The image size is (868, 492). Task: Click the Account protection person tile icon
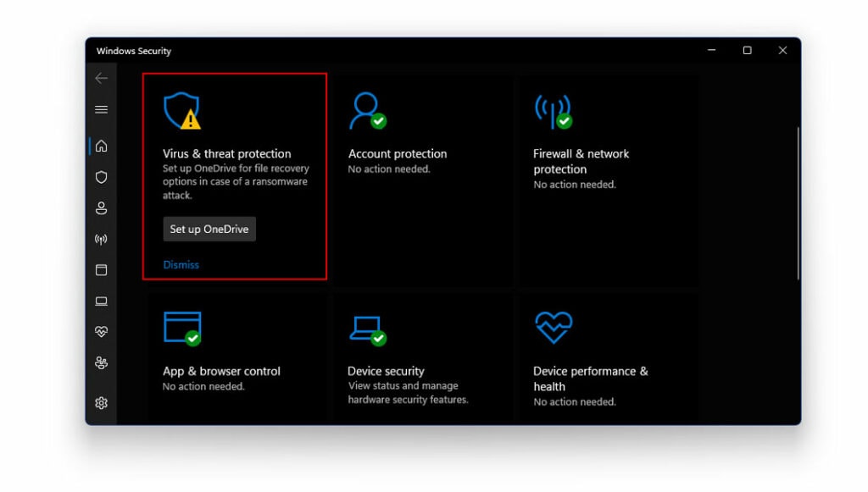368,111
